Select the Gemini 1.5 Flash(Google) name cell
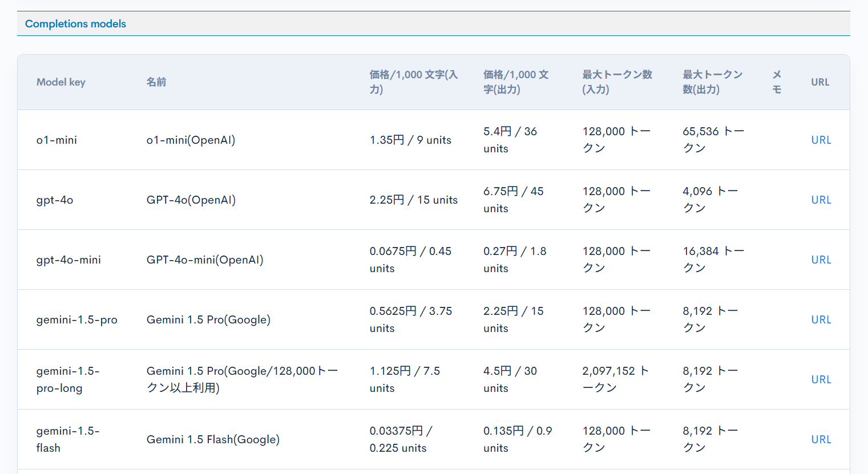Viewport: 868px width, 474px height. (212, 439)
